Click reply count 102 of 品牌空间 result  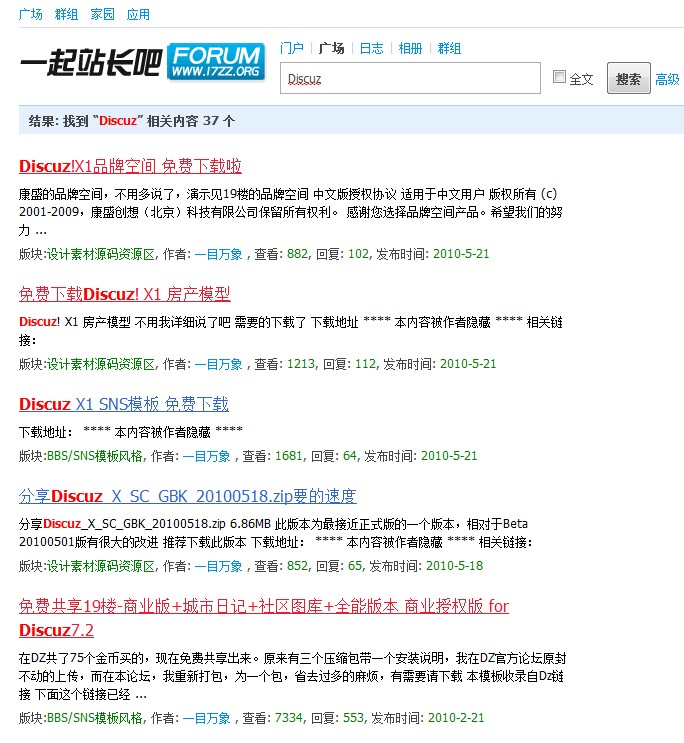pos(358,254)
